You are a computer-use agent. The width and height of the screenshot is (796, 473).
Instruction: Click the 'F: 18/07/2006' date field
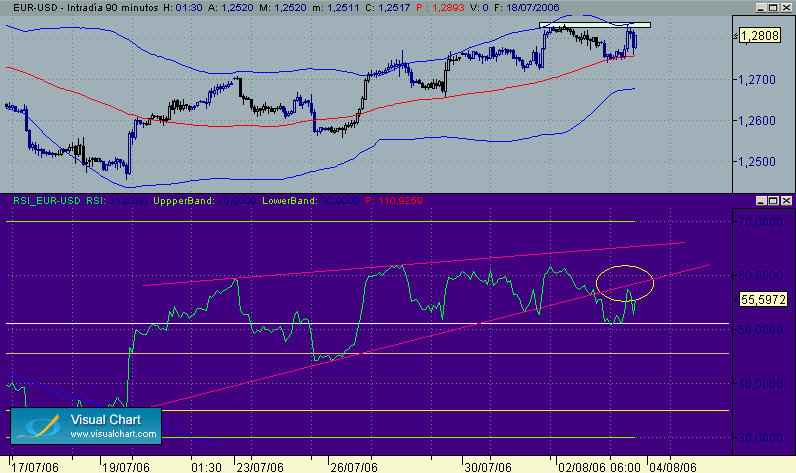[526, 8]
